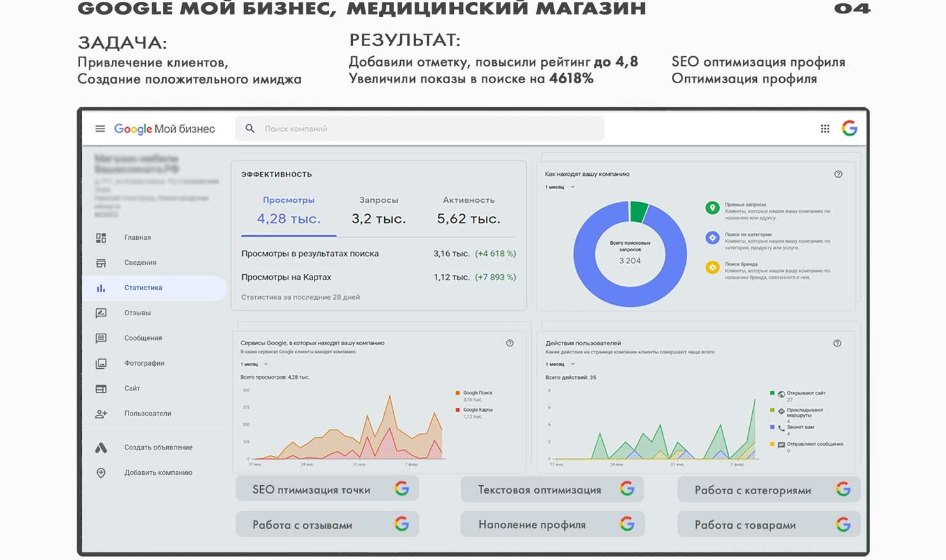Image resolution: width=946 pixels, height=560 pixels.
Task: Open Статистика in the sidebar
Action: pyautogui.click(x=155, y=288)
